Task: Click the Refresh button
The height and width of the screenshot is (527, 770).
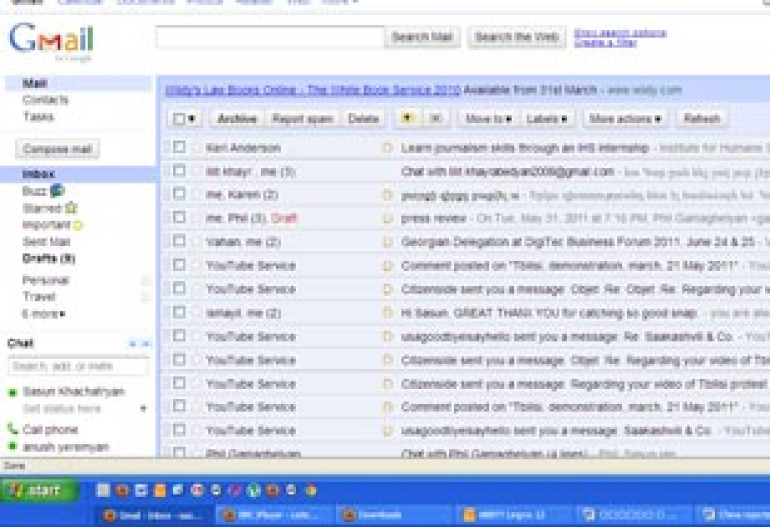Action: [x=702, y=119]
